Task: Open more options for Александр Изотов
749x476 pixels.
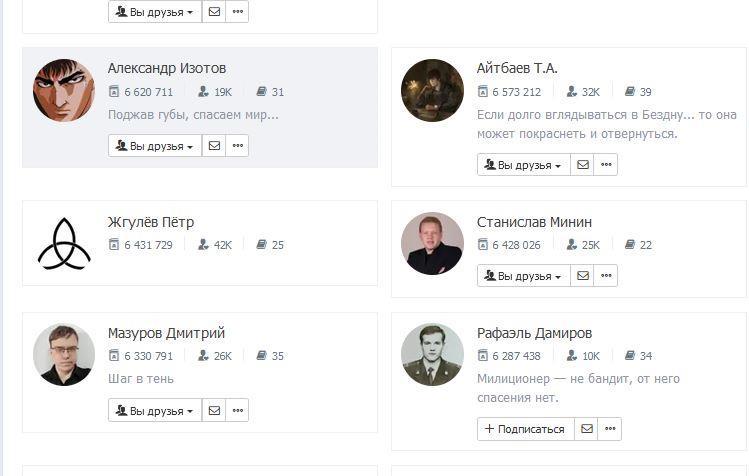Action: tap(237, 146)
